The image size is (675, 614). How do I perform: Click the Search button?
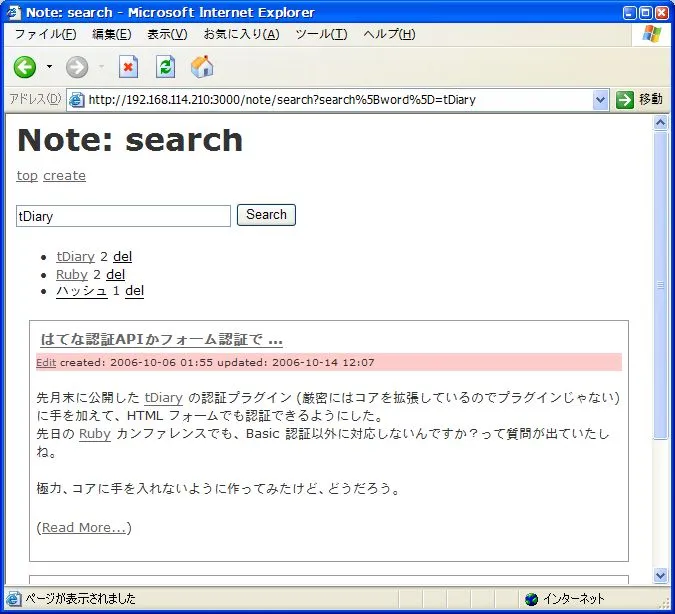tap(266, 215)
